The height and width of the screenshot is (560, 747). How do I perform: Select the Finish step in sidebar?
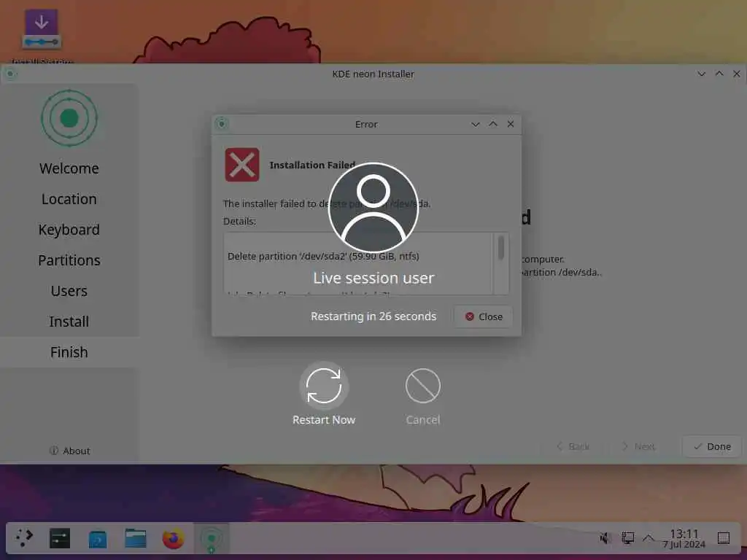(x=69, y=352)
